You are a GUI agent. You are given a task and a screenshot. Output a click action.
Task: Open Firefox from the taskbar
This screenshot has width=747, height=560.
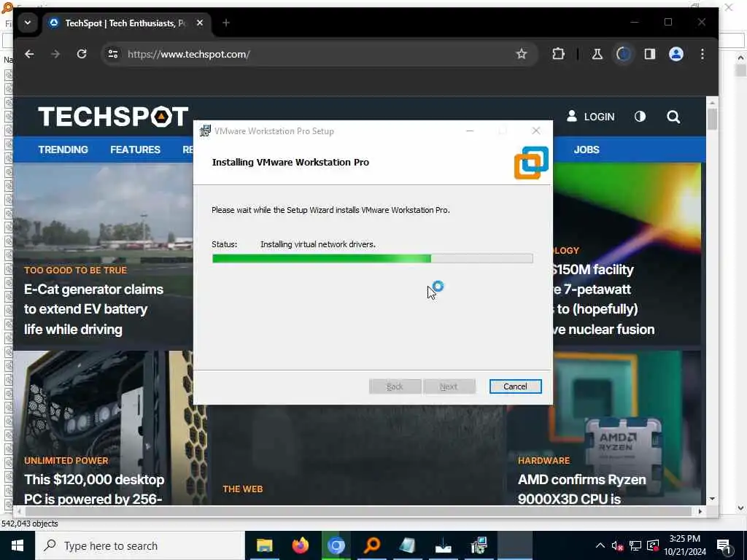coord(300,545)
